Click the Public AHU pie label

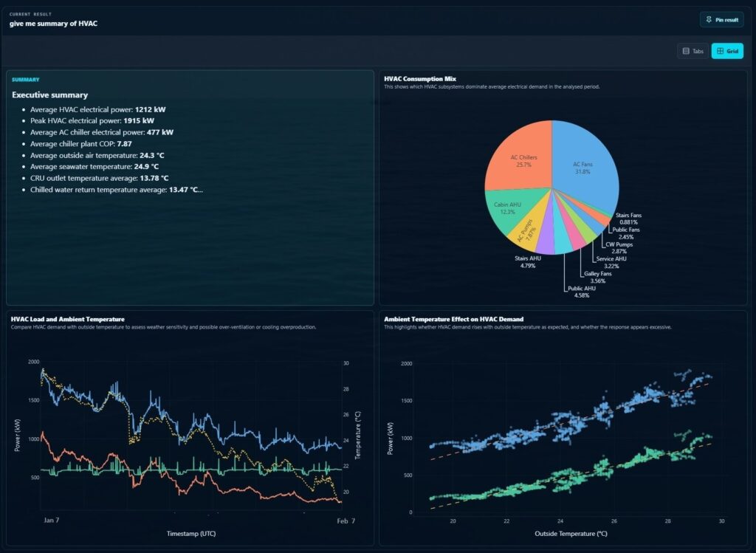[582, 292]
